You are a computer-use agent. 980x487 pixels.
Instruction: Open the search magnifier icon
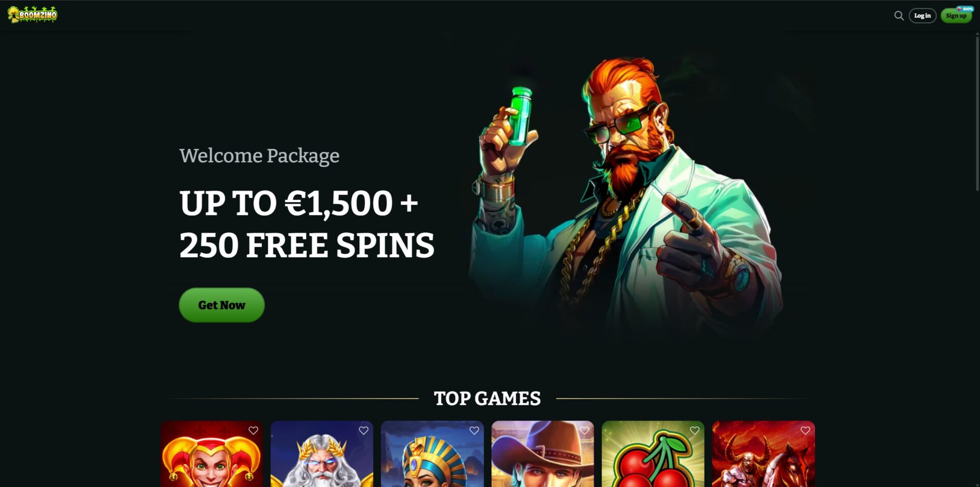point(899,16)
